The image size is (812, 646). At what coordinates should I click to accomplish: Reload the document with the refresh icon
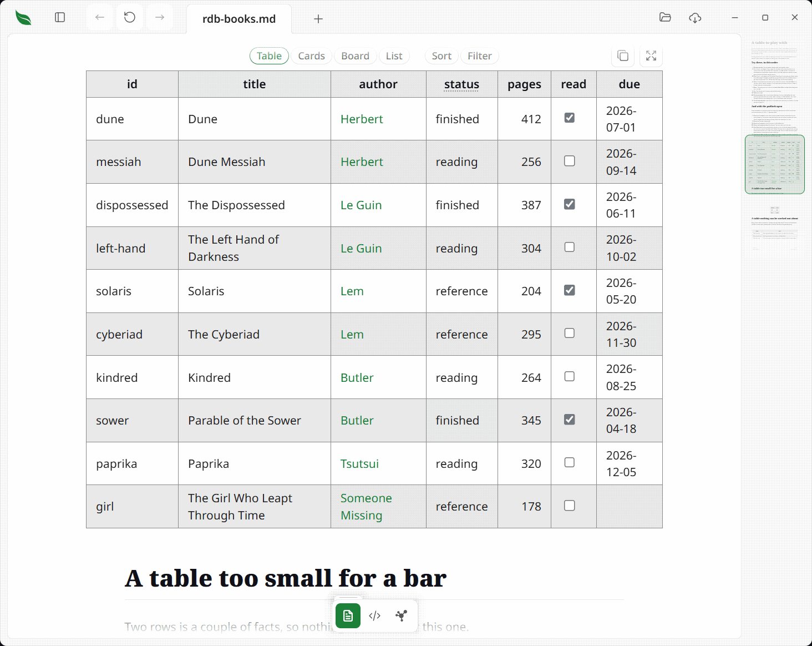coord(130,18)
